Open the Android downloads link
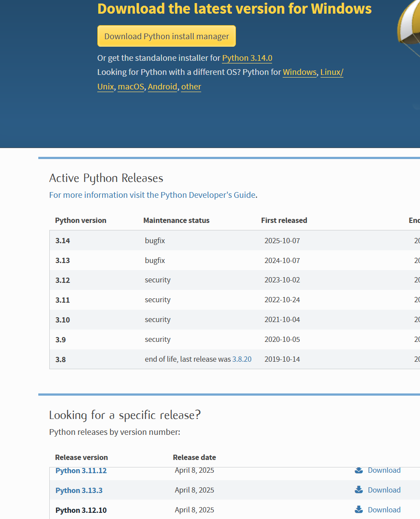The width and height of the screenshot is (420, 519). 162,87
